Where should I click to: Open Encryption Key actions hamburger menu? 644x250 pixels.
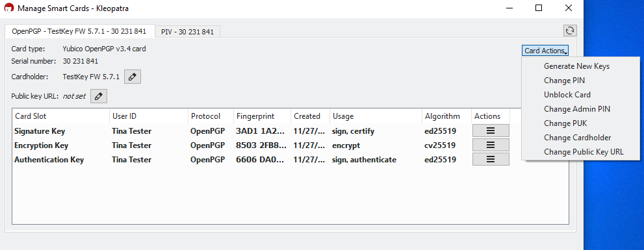click(x=491, y=145)
